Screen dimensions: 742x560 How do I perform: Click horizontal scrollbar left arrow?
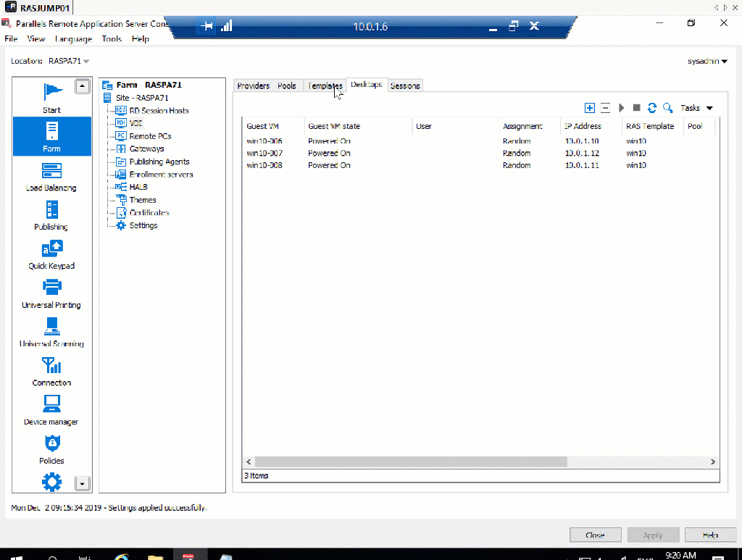pos(249,461)
